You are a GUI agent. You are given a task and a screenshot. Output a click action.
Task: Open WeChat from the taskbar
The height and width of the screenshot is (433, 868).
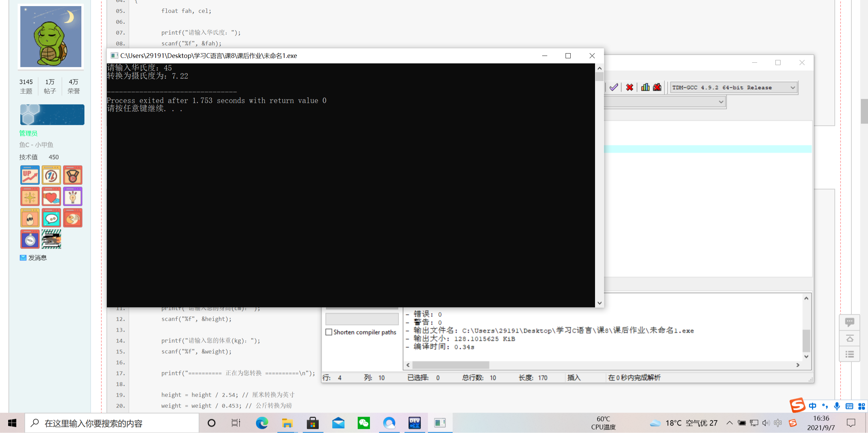tap(363, 423)
